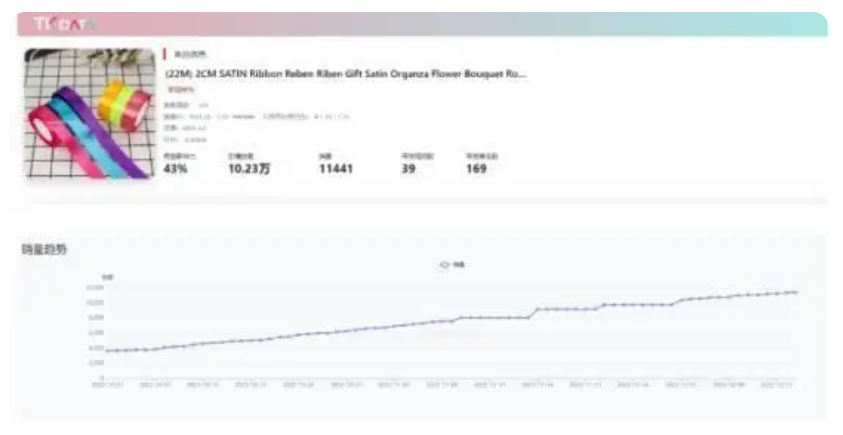Click the pink tag under the product title
The width and height of the screenshot is (843, 435).
180,89
